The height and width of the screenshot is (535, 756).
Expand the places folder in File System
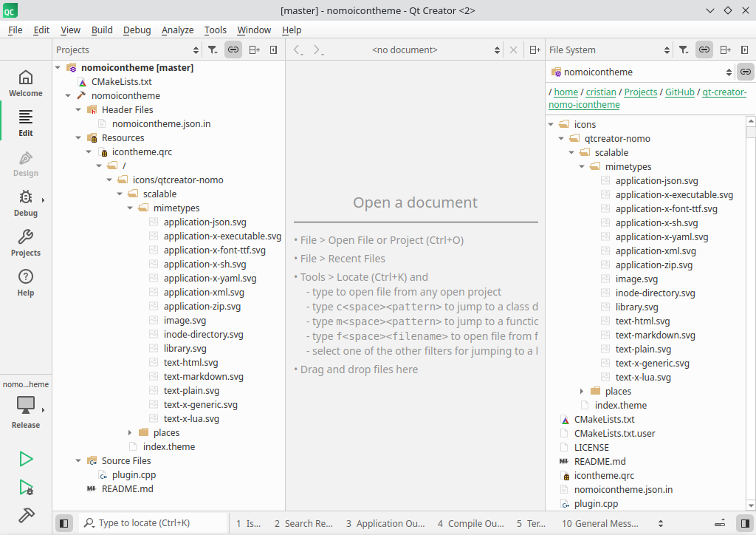pos(582,391)
